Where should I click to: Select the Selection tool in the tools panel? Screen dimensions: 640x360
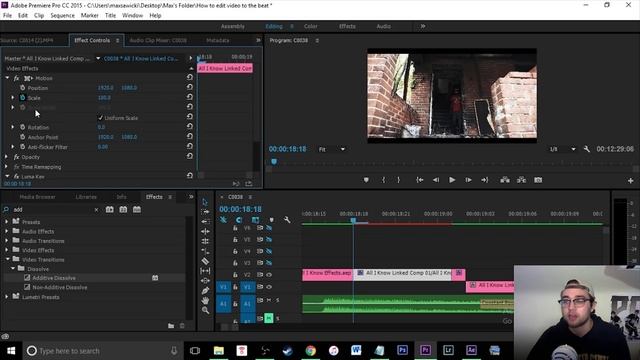click(x=205, y=202)
